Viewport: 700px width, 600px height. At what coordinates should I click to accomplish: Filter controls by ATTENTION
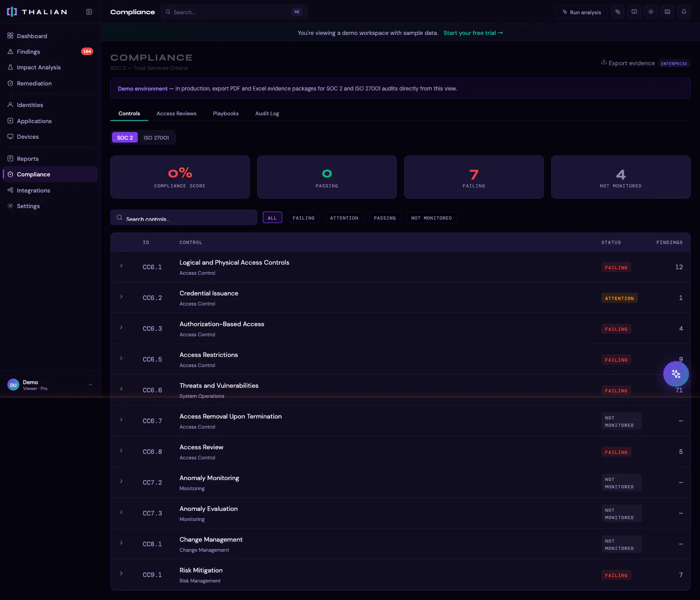point(344,218)
